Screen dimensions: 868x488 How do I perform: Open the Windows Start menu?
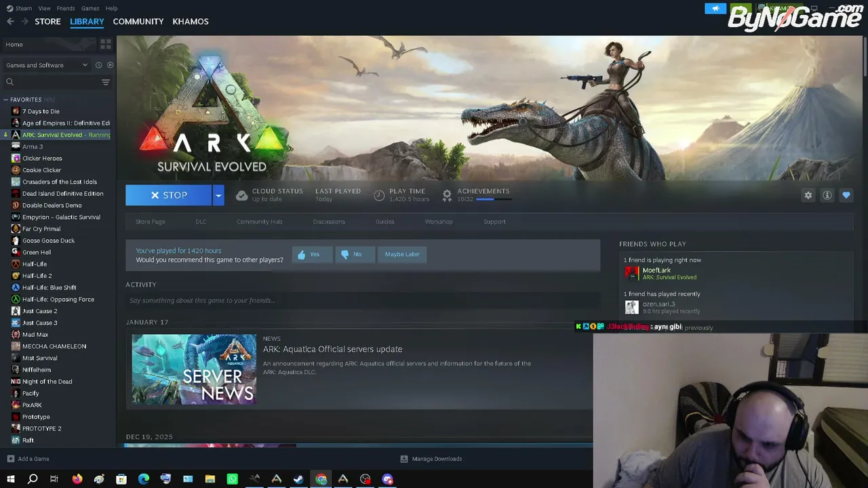(10, 479)
